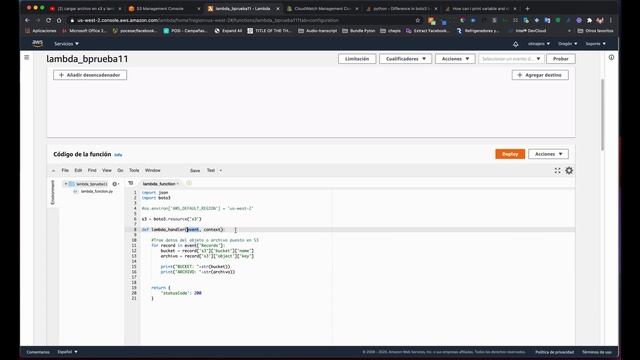This screenshot has width=640, height=360.
Task: Collapse the lambda_bprueba11 folder
Action: pyautogui.click(x=65, y=184)
